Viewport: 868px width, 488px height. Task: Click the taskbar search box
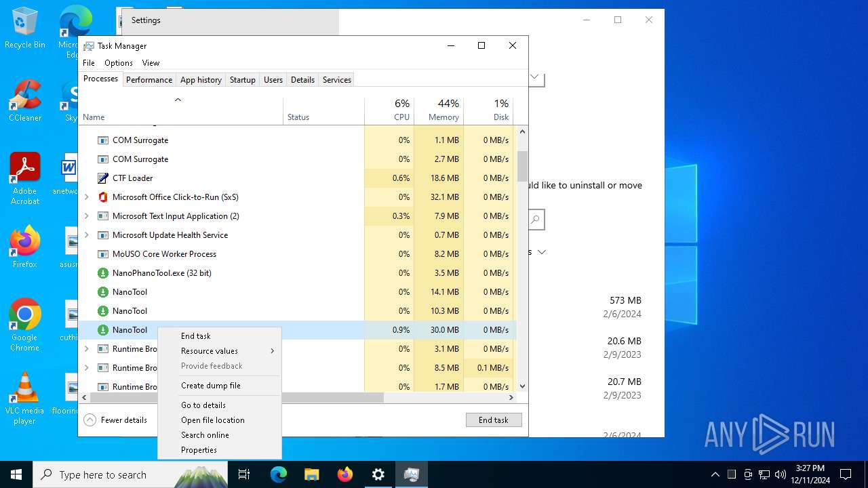130,474
